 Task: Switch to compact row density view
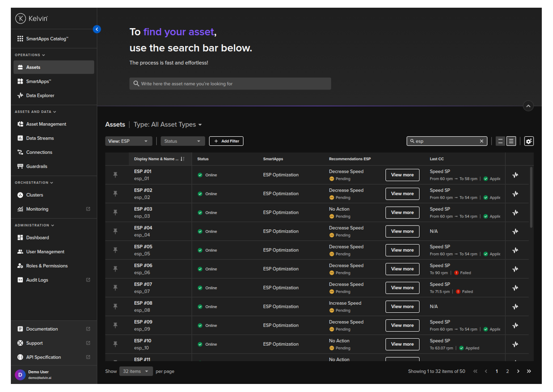click(x=500, y=141)
